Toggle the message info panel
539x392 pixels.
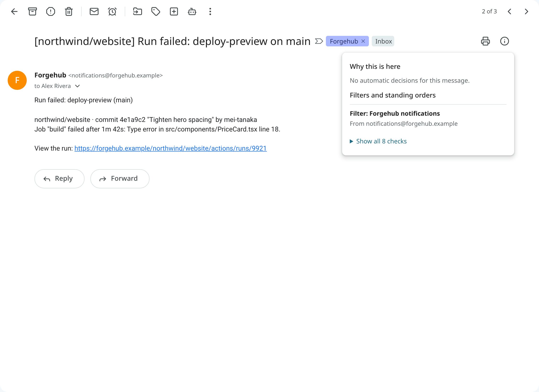point(505,41)
